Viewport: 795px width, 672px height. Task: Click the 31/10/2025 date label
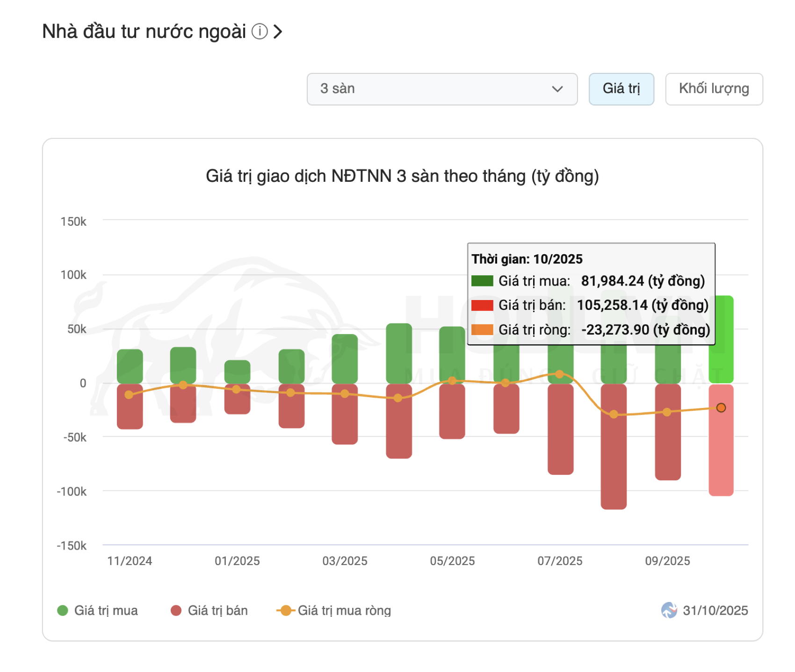715,610
